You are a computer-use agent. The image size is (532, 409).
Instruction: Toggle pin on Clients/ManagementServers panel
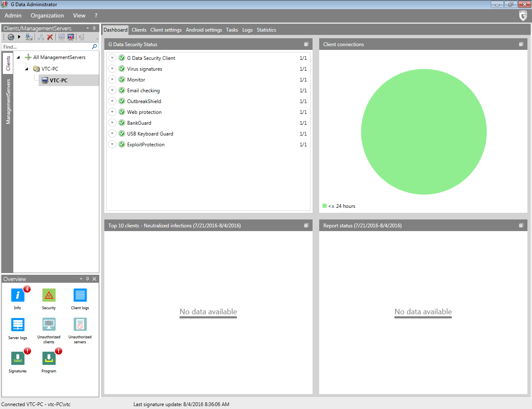[x=94, y=28]
